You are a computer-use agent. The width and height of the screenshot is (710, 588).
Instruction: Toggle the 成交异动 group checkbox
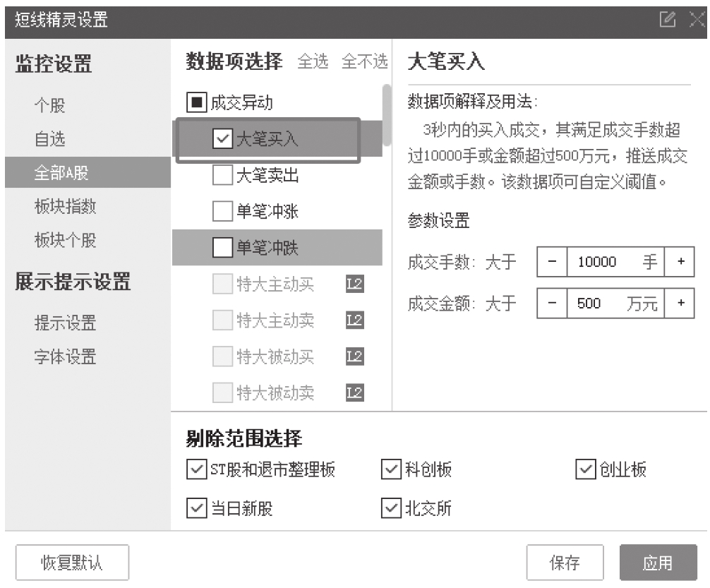[197, 102]
